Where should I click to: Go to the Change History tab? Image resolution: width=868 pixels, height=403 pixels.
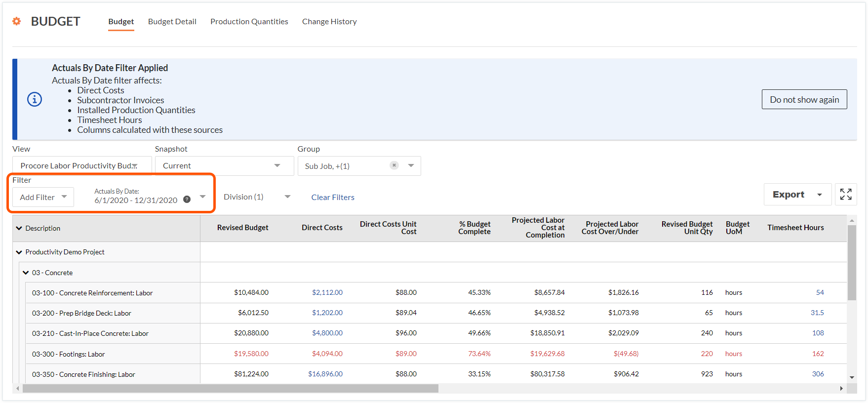click(329, 22)
